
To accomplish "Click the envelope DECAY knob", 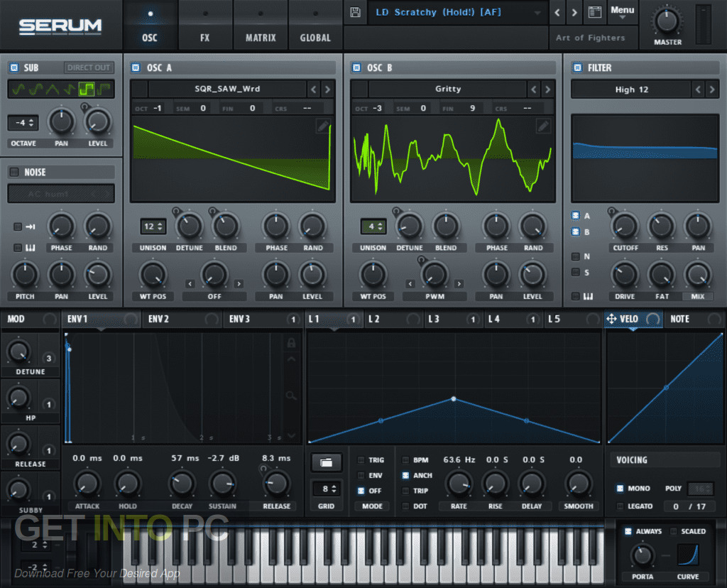I will [182, 484].
